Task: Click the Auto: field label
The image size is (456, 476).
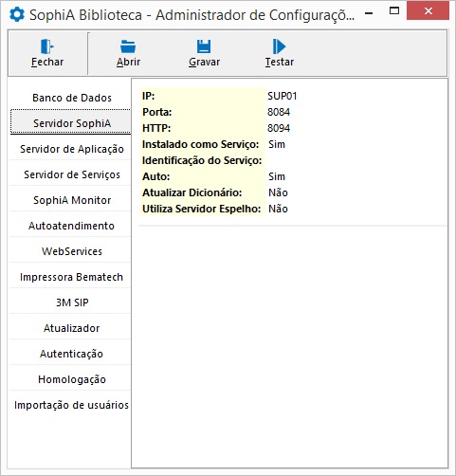Action: pyautogui.click(x=156, y=176)
